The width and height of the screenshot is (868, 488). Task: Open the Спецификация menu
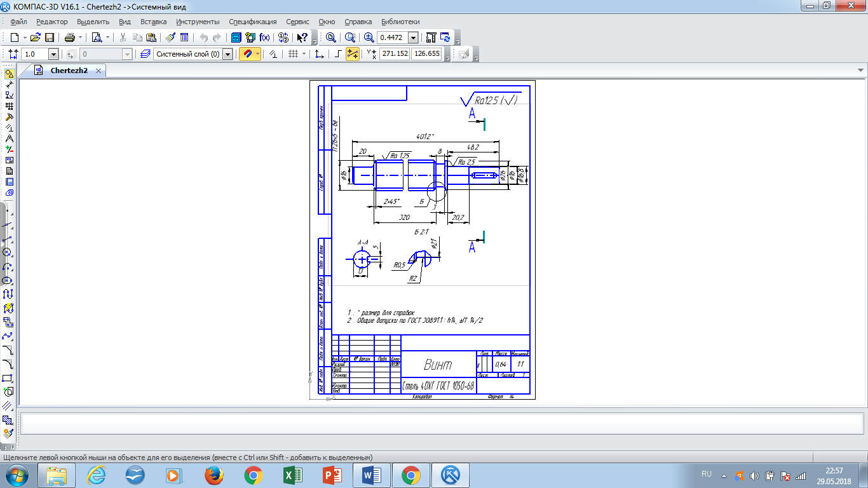pos(252,22)
